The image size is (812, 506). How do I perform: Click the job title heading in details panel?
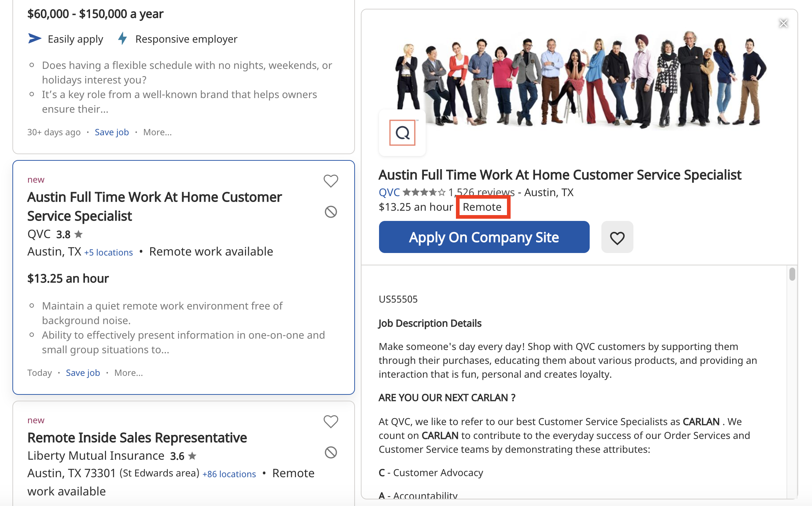[560, 175]
